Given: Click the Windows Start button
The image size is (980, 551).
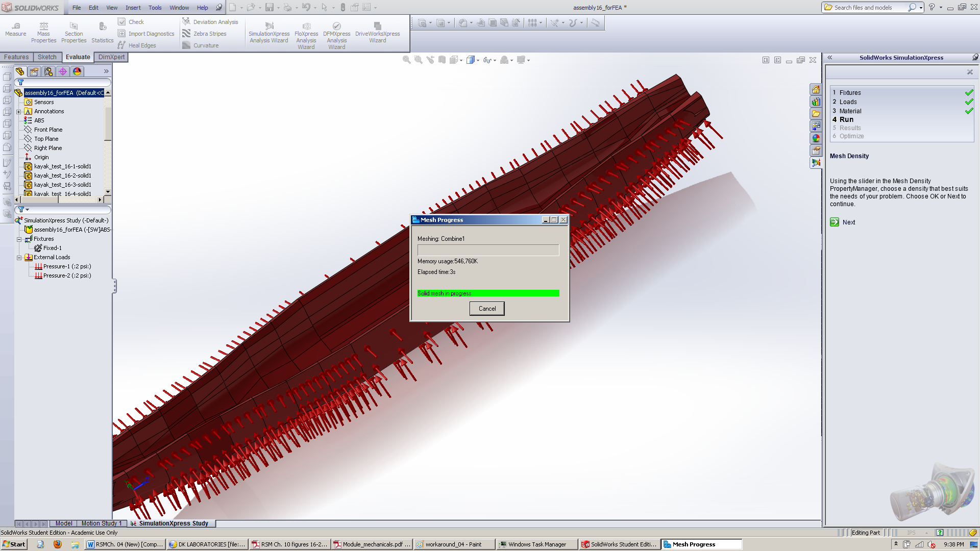Looking at the screenshot, I should pyautogui.click(x=14, y=544).
